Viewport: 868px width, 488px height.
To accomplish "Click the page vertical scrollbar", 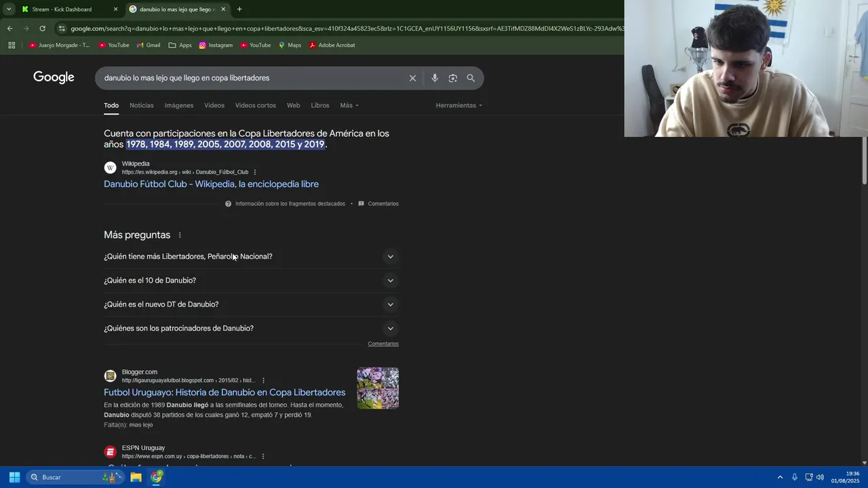I will [x=865, y=160].
